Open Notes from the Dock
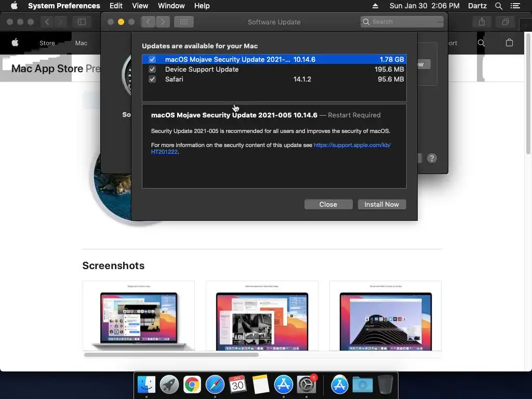532x399 pixels. [x=261, y=385]
